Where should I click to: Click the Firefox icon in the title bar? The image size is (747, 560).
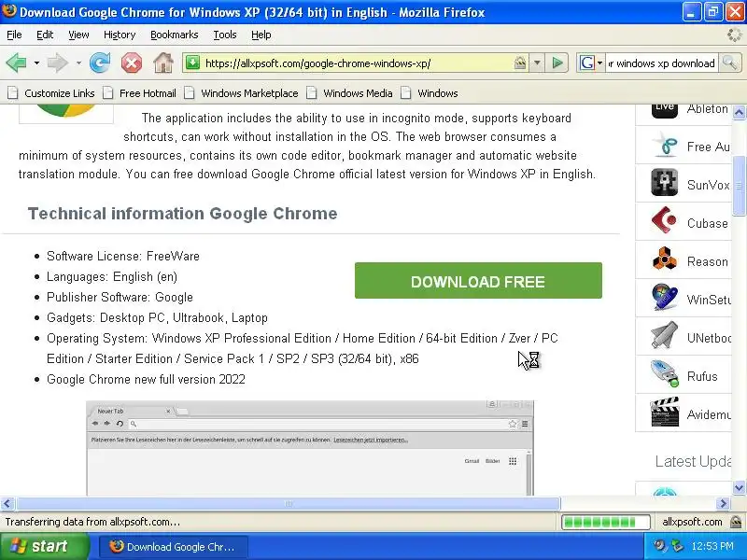[x=9, y=11]
